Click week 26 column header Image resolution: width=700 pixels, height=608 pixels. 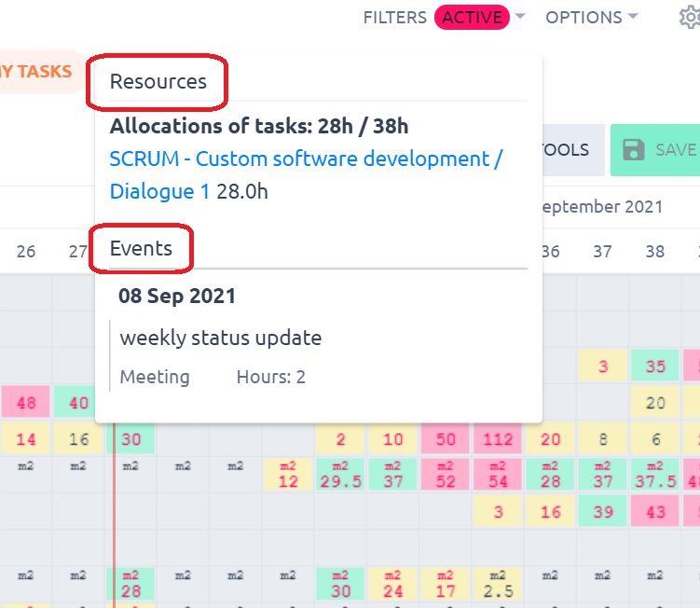pyautogui.click(x=26, y=252)
